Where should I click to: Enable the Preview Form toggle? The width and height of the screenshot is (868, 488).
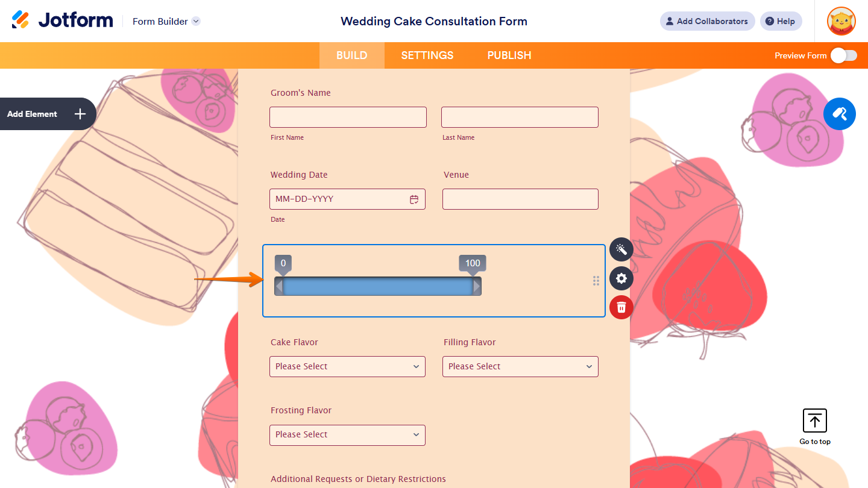843,55
